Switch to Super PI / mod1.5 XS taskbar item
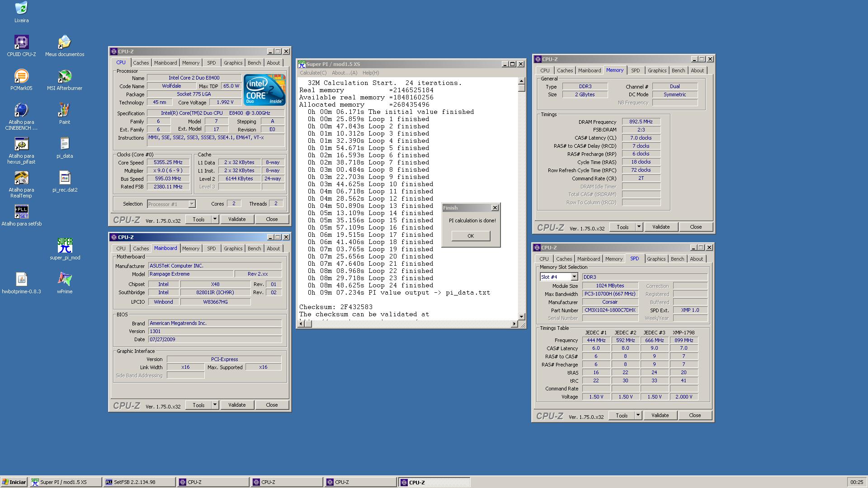This screenshot has width=868, height=488. 66,482
